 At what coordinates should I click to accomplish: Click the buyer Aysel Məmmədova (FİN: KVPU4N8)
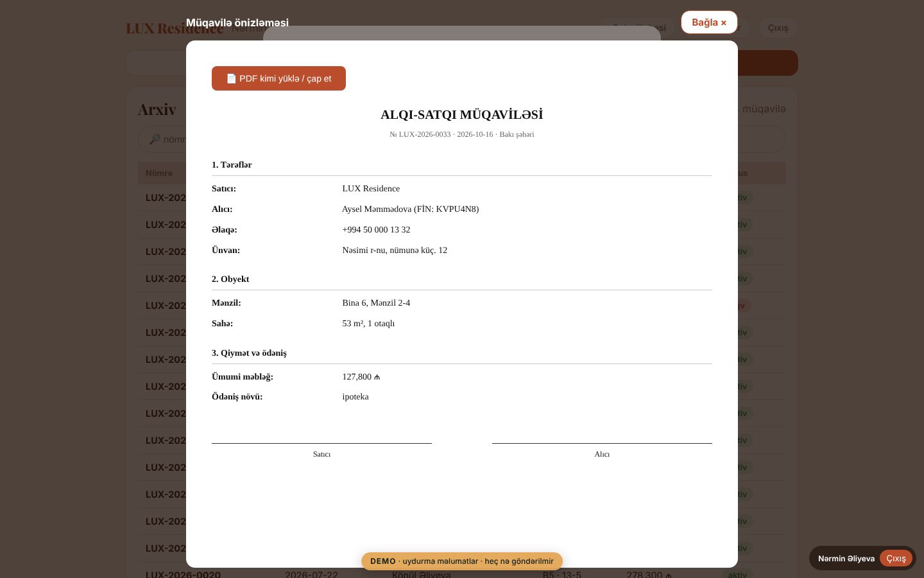tap(410, 209)
